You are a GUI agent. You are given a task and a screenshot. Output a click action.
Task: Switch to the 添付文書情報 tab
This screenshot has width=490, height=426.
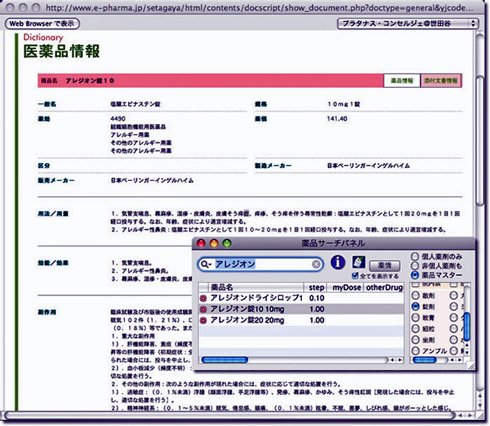click(x=441, y=80)
